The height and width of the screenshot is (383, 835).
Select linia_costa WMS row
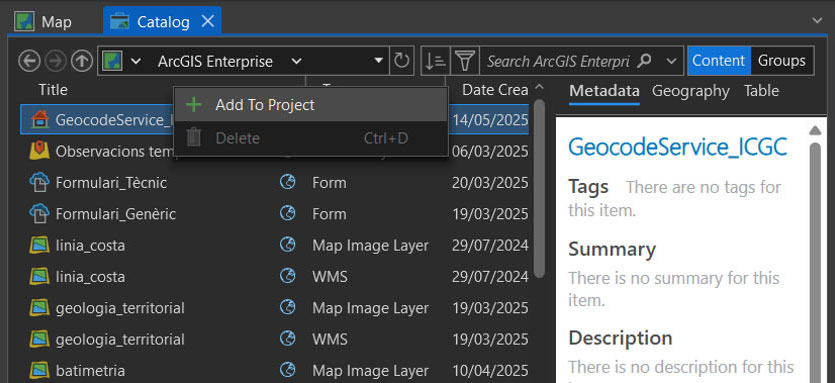pyautogui.click(x=275, y=277)
